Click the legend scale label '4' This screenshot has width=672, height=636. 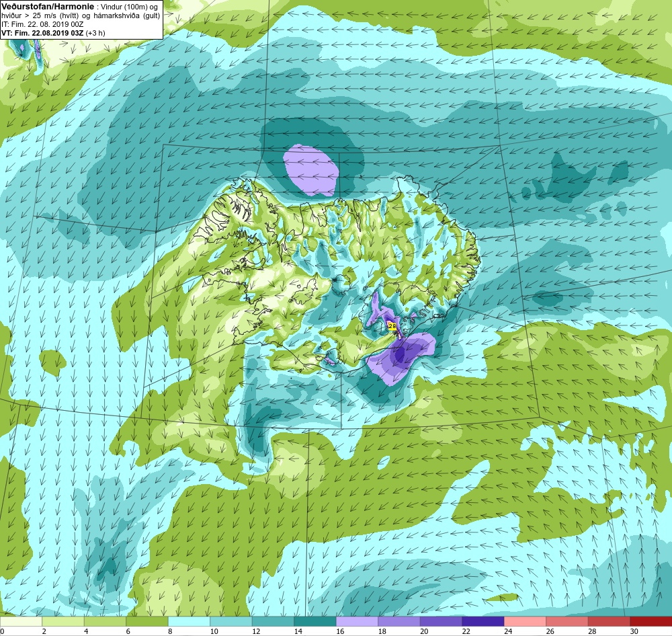[x=86, y=631]
